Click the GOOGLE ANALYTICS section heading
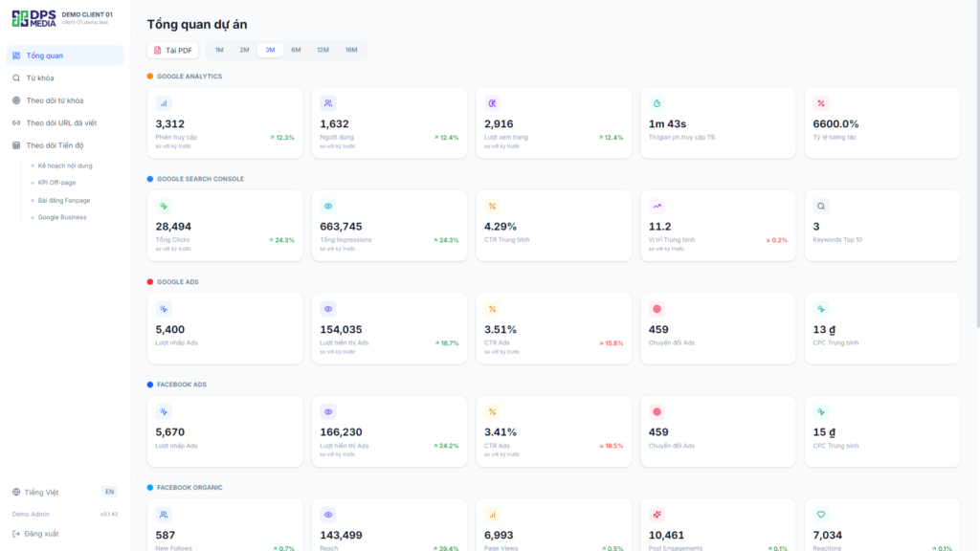The height and width of the screenshot is (551, 980). (x=189, y=77)
